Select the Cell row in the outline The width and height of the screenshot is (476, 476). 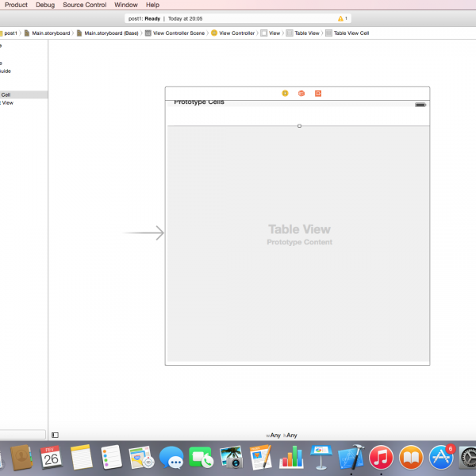point(24,94)
